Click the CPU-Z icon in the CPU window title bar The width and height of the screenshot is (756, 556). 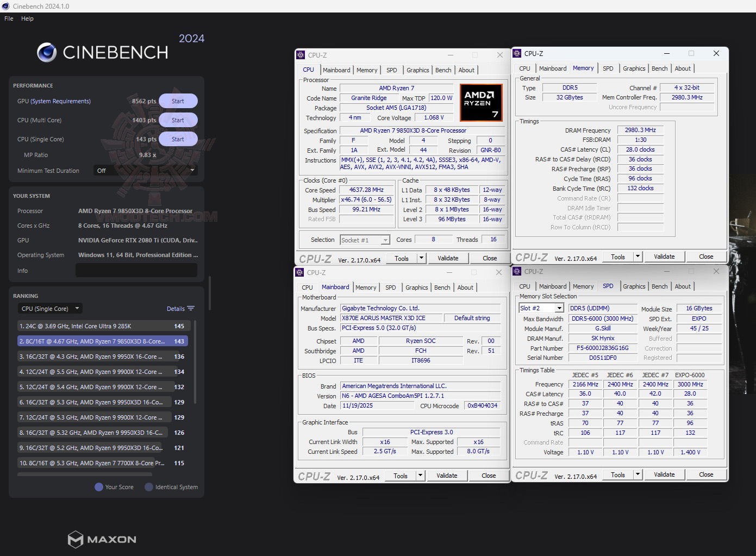[301, 55]
